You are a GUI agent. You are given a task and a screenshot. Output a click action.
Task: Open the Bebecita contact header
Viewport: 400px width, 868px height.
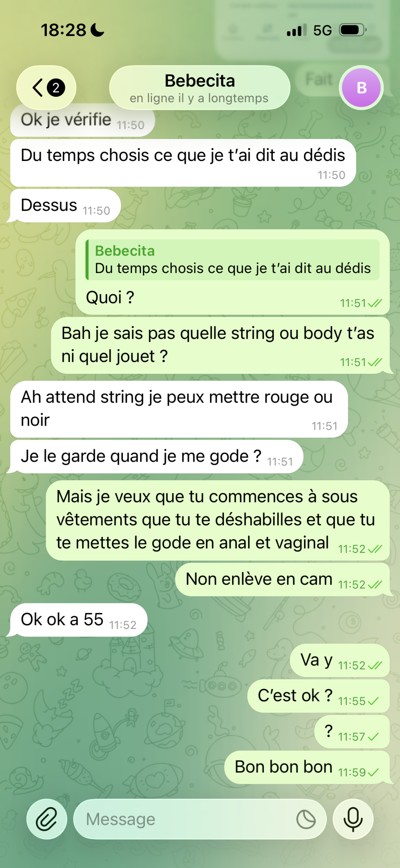tap(200, 88)
